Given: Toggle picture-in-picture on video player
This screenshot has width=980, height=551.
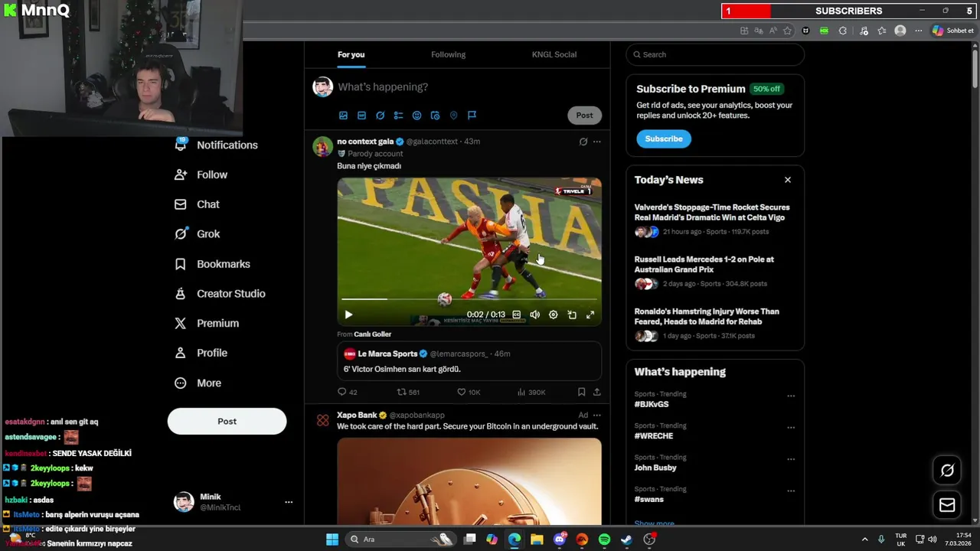Looking at the screenshot, I should point(572,315).
